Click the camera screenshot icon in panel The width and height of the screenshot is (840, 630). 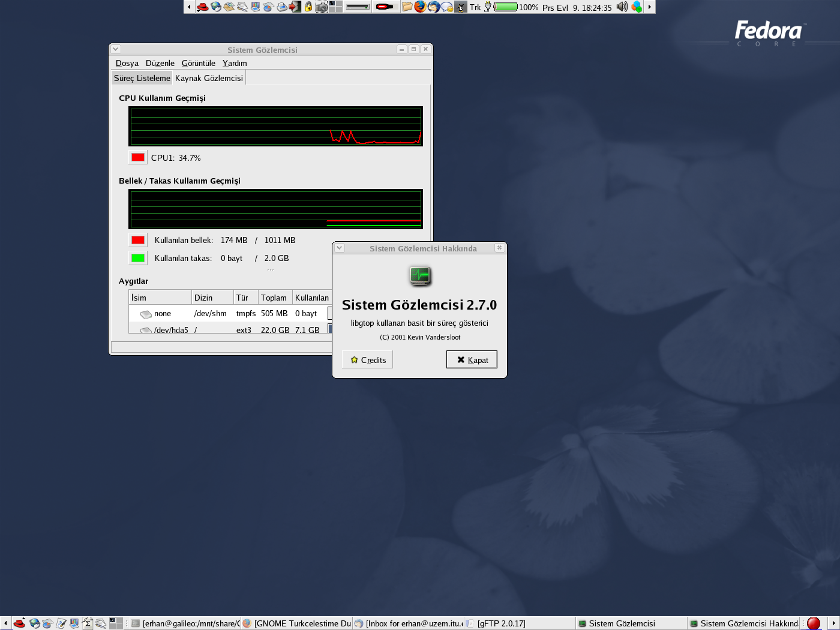coord(322,7)
